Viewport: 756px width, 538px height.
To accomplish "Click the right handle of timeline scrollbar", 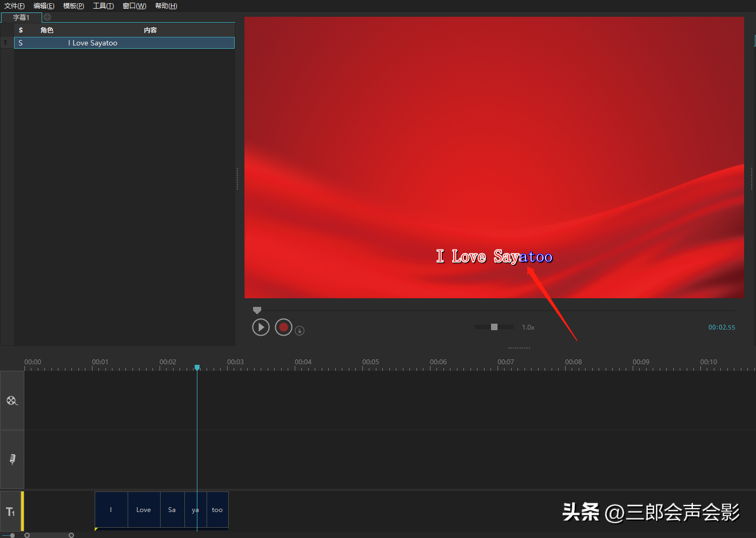I will click(71, 535).
